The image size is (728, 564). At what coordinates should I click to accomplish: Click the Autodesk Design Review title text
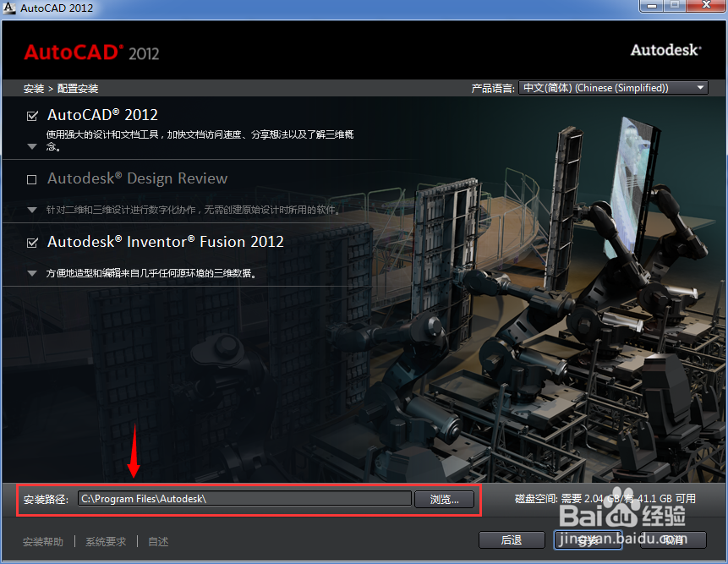click(138, 178)
